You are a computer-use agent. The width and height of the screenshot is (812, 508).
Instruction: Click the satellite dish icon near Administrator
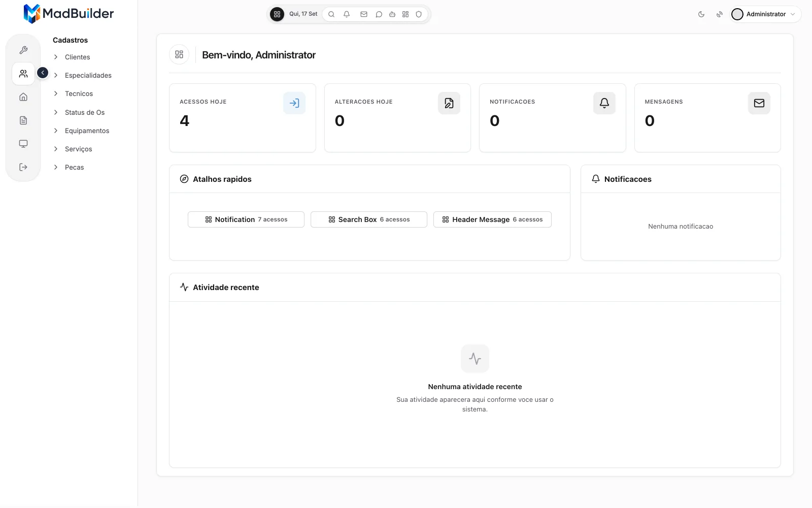[720, 14]
